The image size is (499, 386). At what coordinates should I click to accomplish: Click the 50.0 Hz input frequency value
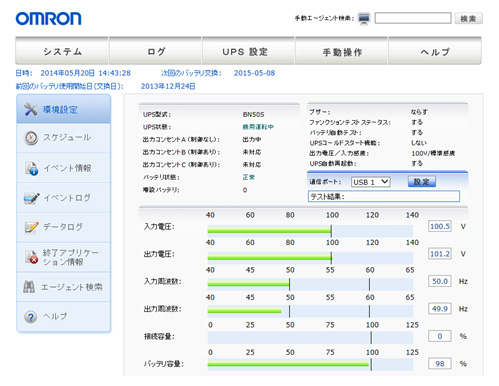(440, 281)
